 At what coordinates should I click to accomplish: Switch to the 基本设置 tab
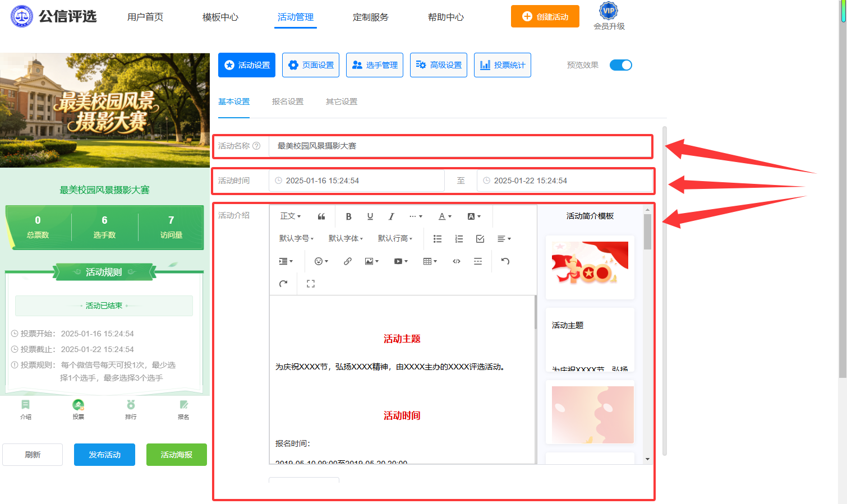pos(234,101)
